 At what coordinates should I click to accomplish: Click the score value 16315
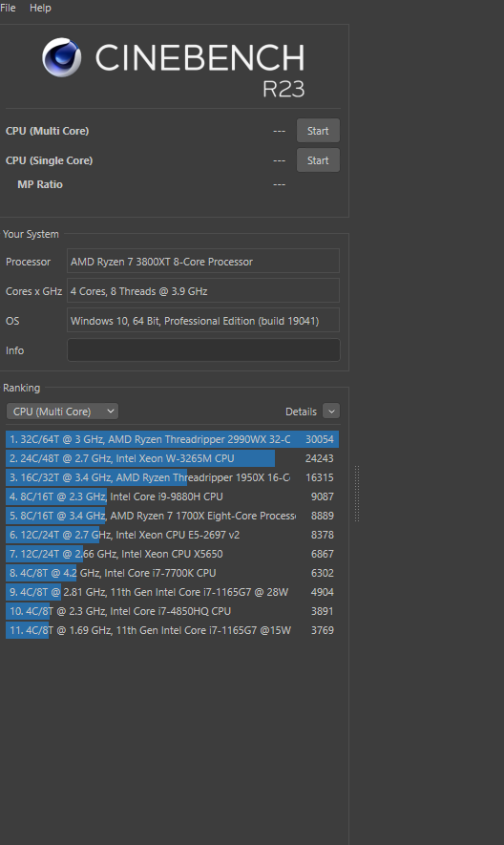tap(320, 477)
